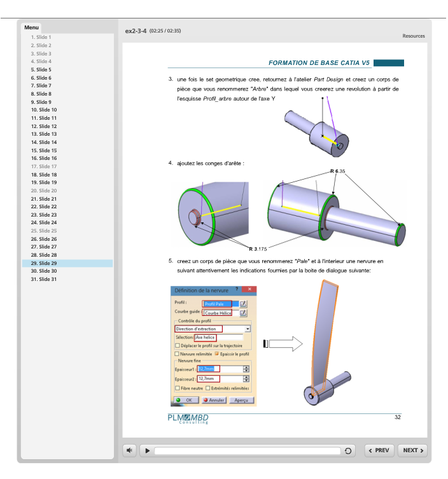Viewport: 448px width, 479px height.
Task: Toggle Déplacer le profil sur la trajectoire checkbox
Action: (178, 345)
